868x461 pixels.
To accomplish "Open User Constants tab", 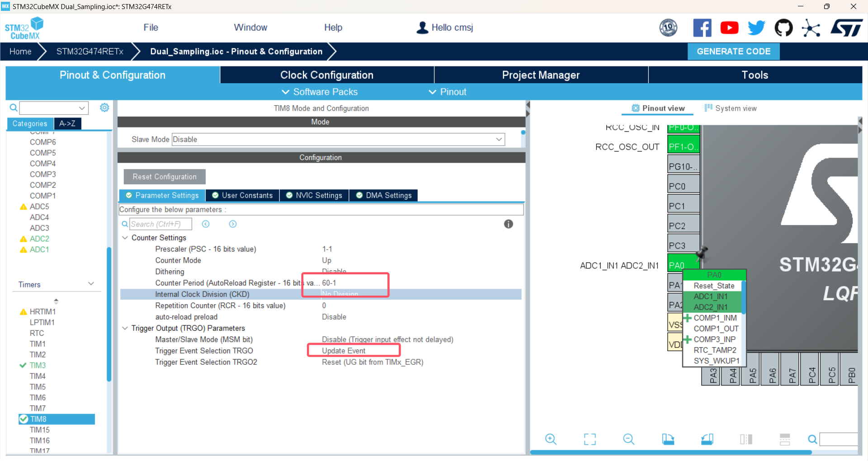I will pyautogui.click(x=242, y=195).
